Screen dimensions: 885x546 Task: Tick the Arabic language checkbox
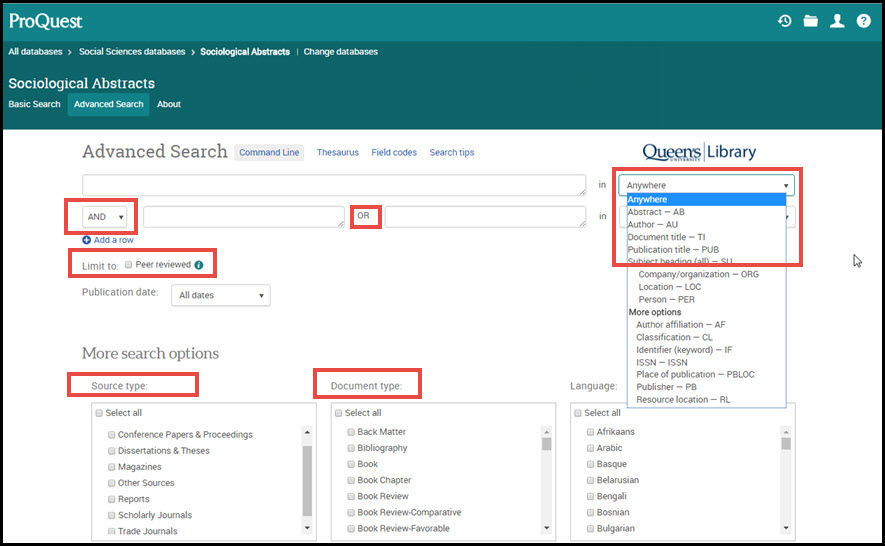point(590,448)
